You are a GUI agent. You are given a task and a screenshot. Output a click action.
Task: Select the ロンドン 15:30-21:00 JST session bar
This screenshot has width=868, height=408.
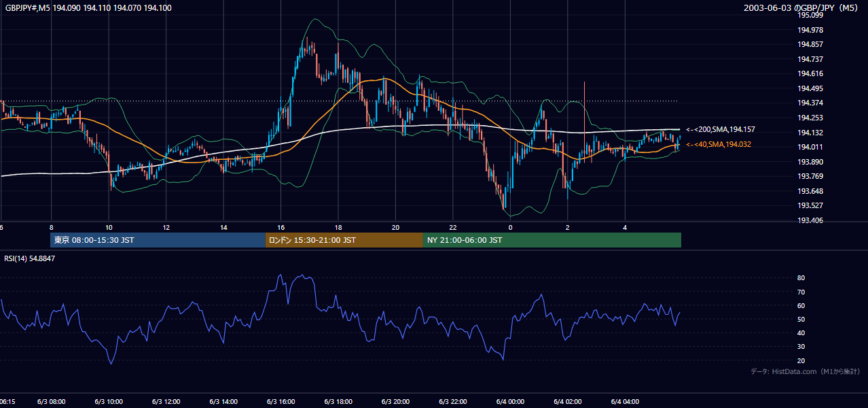coord(344,240)
